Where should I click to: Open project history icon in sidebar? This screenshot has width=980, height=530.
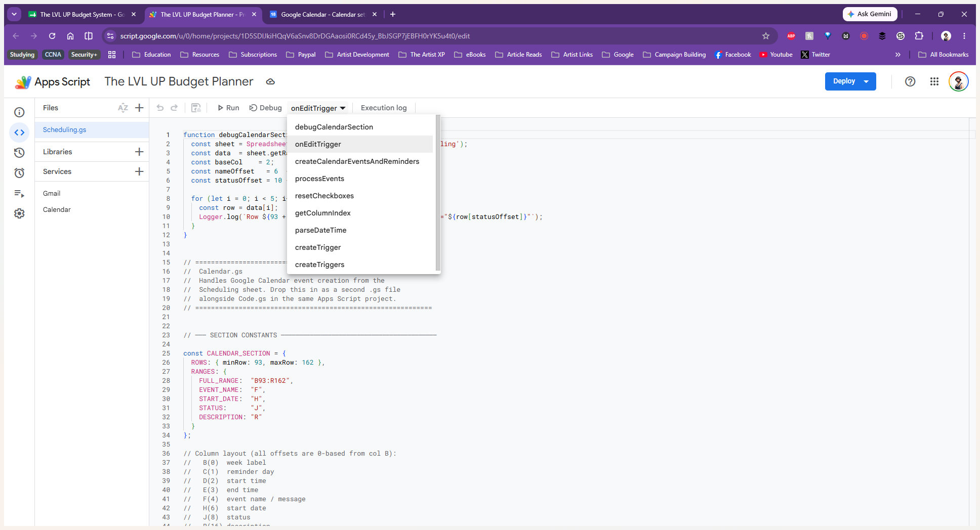click(x=19, y=153)
